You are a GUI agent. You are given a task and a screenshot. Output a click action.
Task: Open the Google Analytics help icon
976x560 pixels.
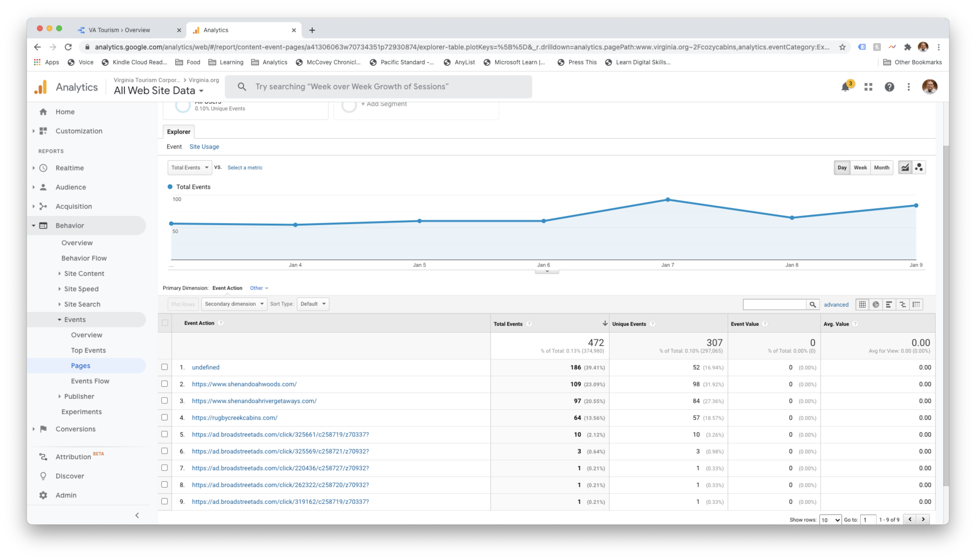(889, 87)
